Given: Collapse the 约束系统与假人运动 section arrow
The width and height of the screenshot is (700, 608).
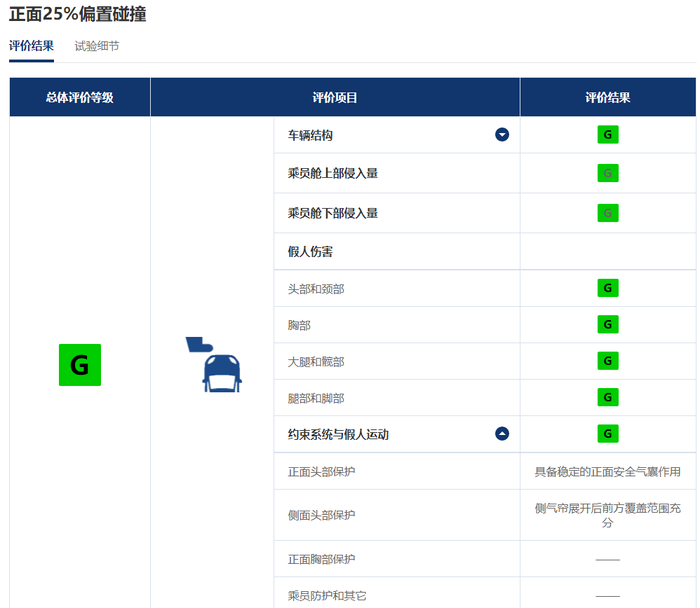Looking at the screenshot, I should [x=502, y=433].
